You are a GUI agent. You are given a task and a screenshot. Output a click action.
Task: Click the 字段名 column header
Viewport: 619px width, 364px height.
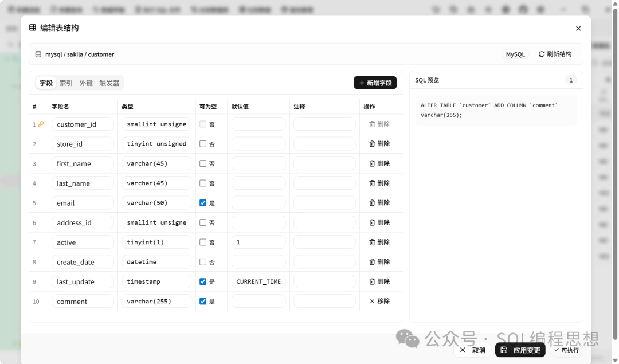(60, 107)
